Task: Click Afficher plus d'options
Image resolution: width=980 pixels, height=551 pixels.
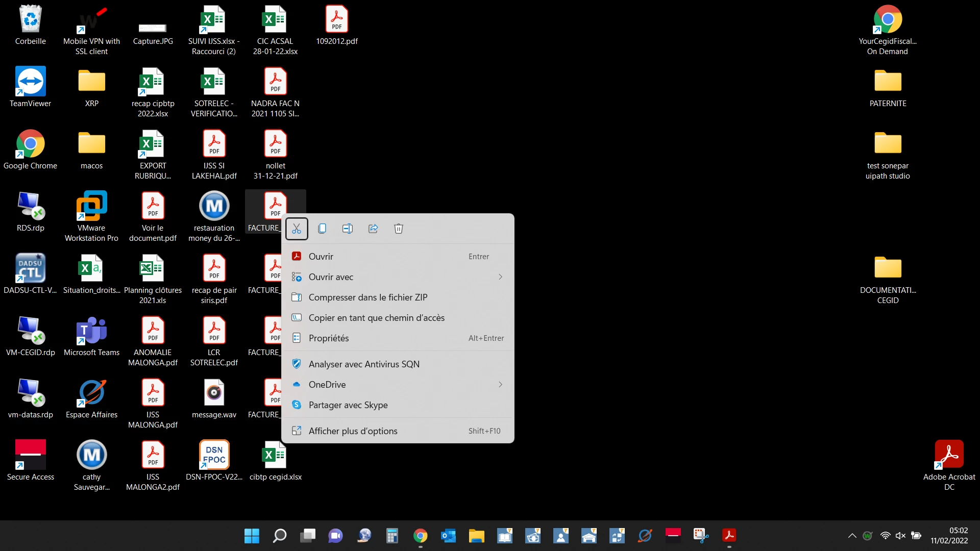Action: pos(353,431)
